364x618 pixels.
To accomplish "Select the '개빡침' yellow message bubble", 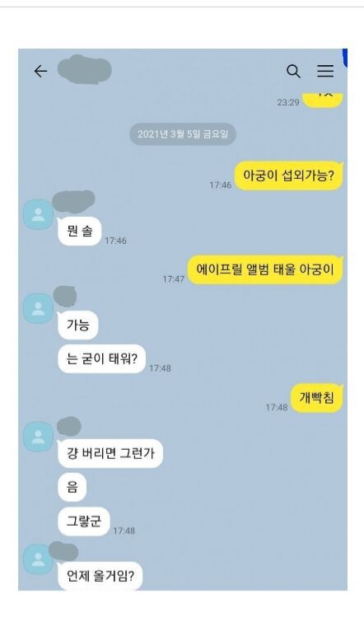I will [316, 398].
